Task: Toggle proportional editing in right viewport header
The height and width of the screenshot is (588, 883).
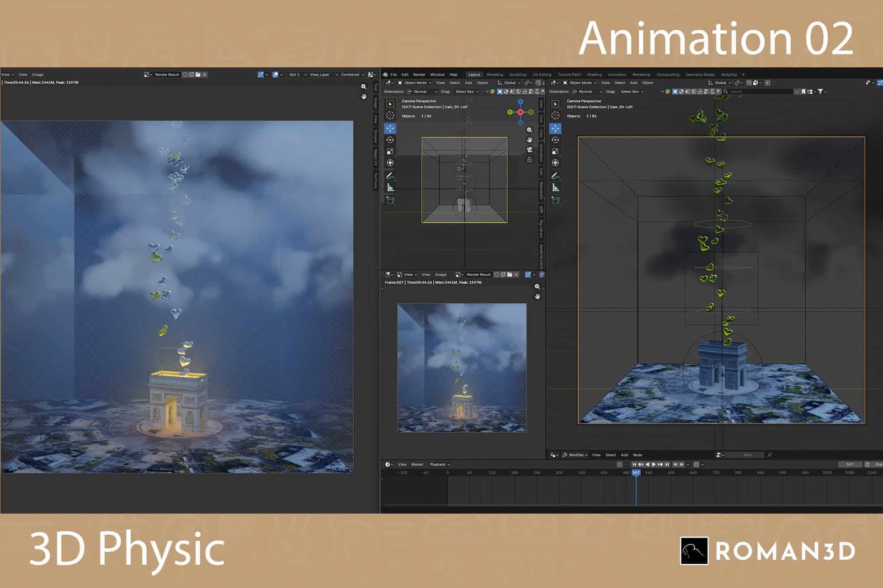Action: click(x=767, y=83)
